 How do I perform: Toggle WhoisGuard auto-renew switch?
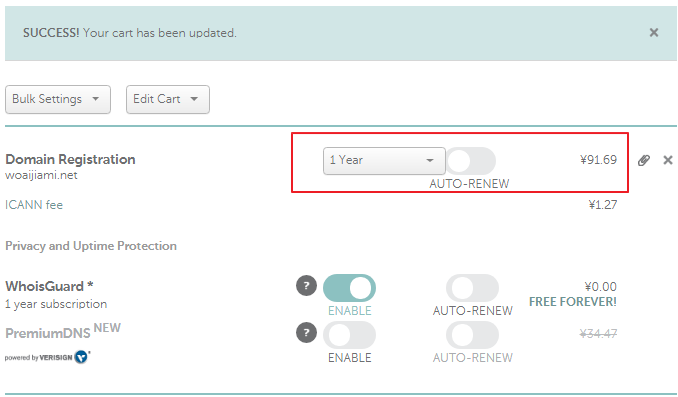[x=472, y=288]
